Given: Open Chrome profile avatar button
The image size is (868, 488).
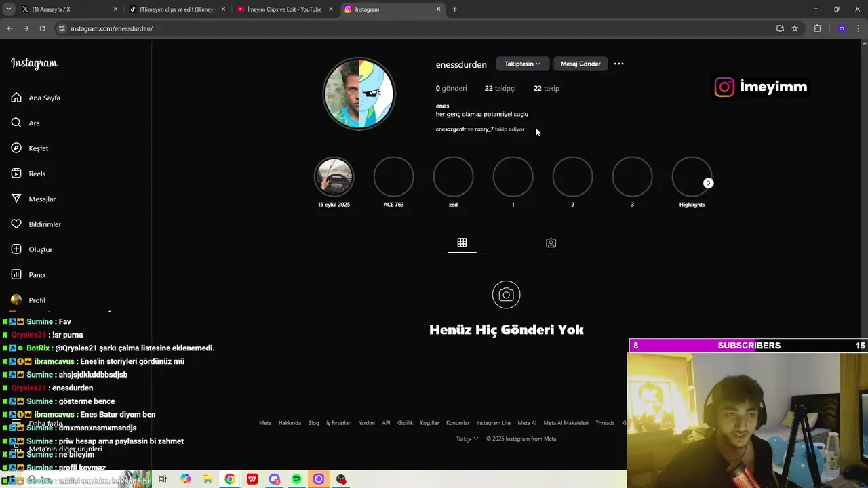Looking at the screenshot, I should tap(842, 28).
